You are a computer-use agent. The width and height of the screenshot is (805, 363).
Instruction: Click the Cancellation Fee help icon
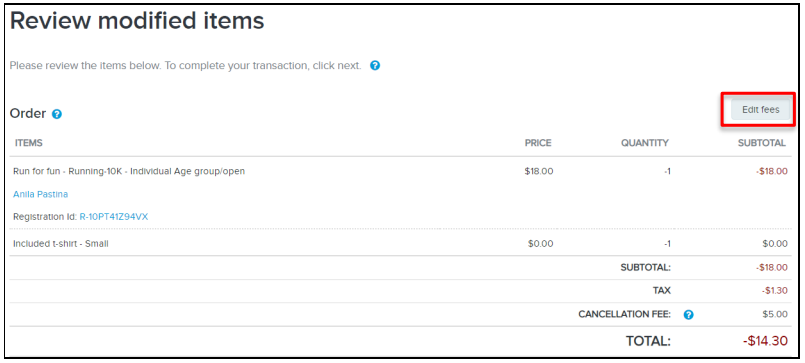[688, 315]
